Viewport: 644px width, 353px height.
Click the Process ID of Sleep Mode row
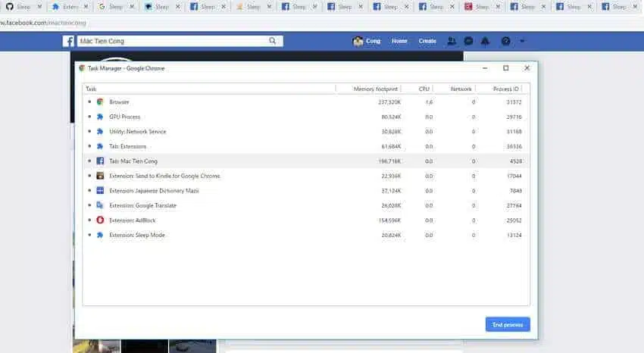[514, 235]
